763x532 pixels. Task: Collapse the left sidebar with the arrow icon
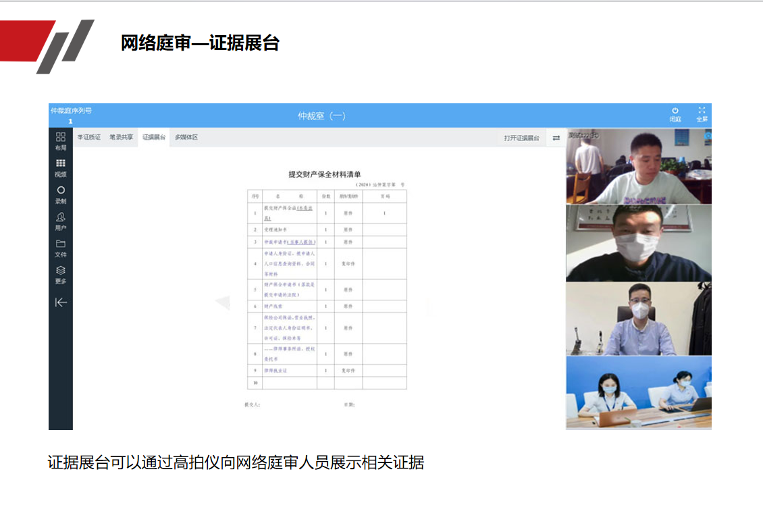click(x=61, y=302)
